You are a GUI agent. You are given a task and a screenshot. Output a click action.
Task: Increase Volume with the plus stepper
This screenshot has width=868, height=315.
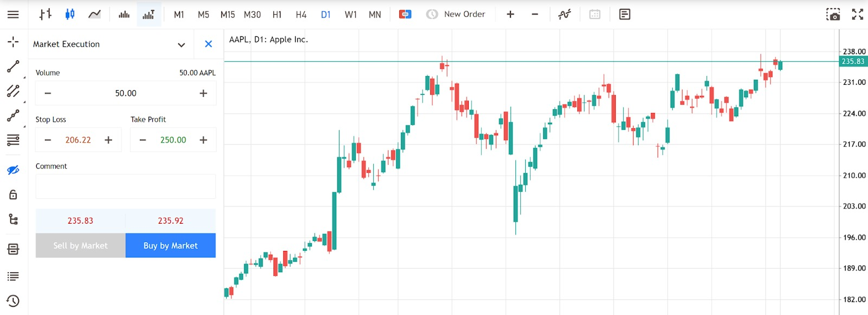(x=203, y=93)
